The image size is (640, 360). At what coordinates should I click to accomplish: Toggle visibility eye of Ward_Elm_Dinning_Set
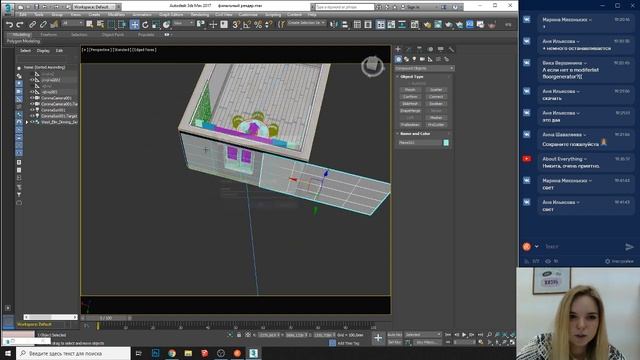[x=32, y=122]
